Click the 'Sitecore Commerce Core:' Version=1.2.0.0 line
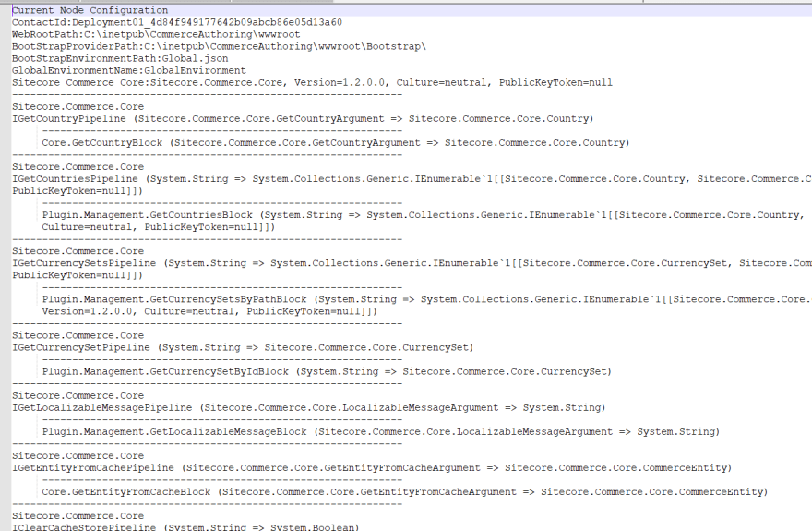812x531 pixels. click(312, 82)
